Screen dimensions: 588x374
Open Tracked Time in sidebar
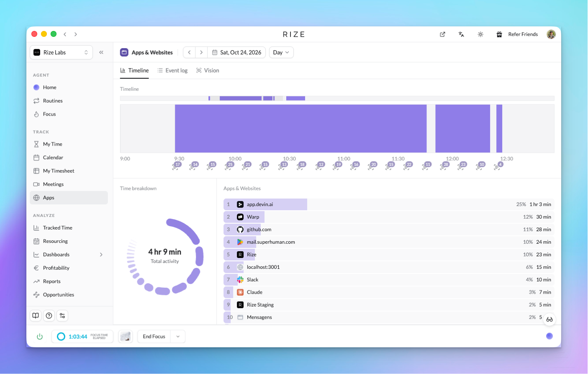pyautogui.click(x=69, y=228)
